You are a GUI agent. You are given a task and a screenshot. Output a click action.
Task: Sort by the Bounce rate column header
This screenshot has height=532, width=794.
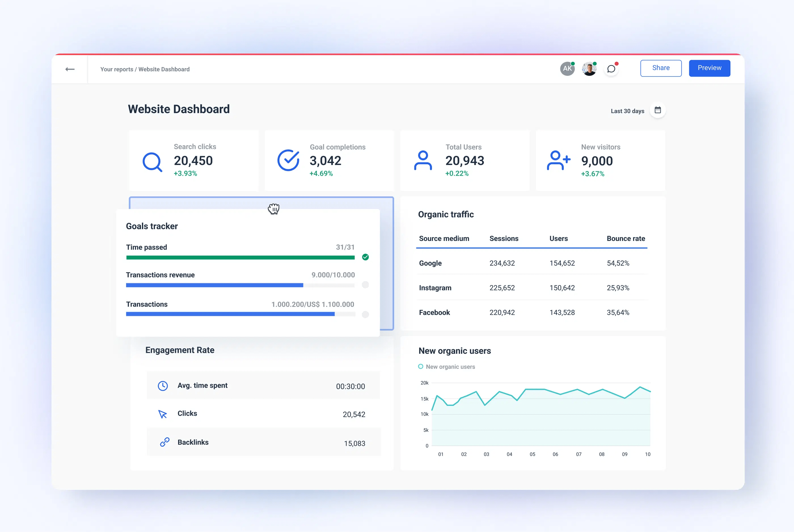[x=626, y=239]
